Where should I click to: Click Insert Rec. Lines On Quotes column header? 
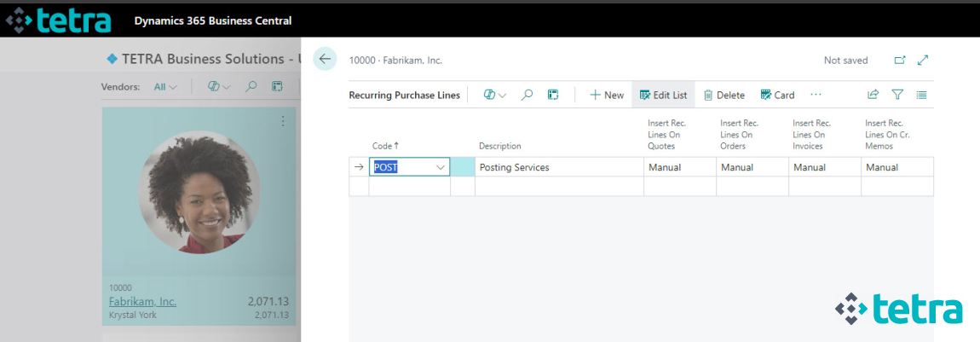(667, 135)
